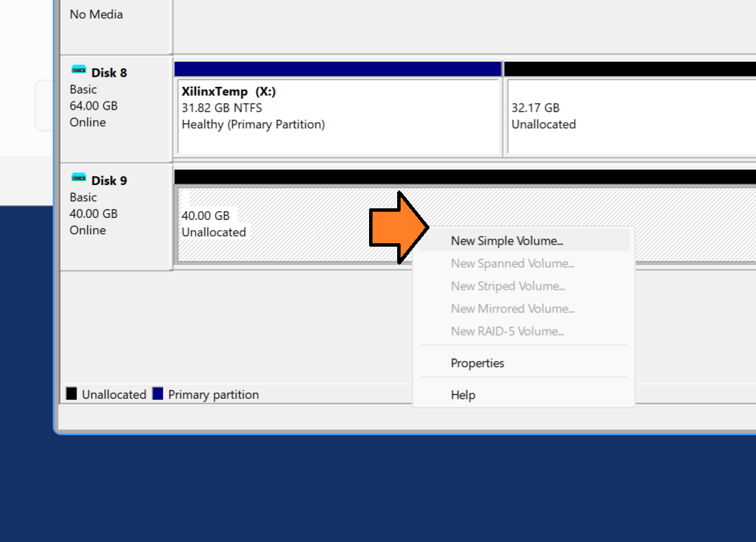Select the XilinxTemp (X:) partition
This screenshot has height=542, width=756.
[339, 116]
